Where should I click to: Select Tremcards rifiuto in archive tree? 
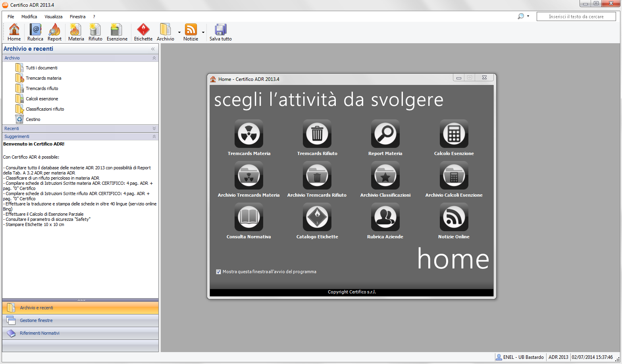[x=42, y=88]
